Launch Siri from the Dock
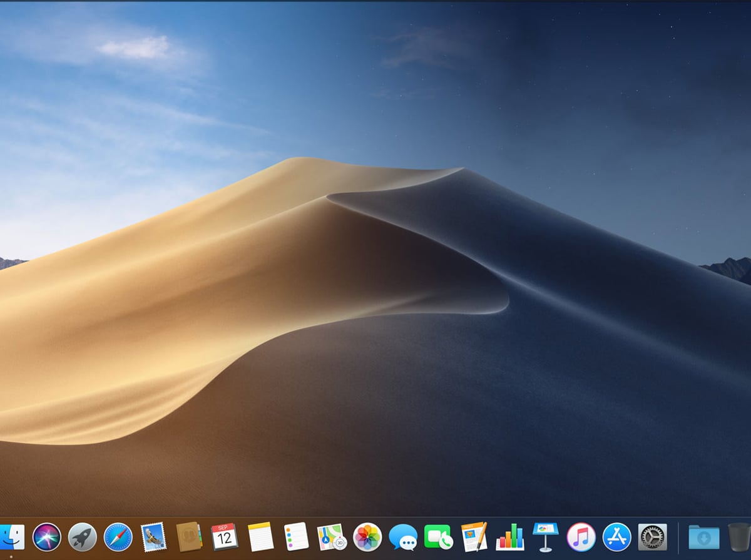 [46, 537]
